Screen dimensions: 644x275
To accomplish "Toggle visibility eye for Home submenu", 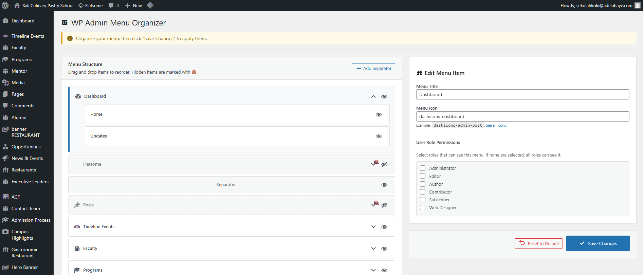I will (379, 114).
